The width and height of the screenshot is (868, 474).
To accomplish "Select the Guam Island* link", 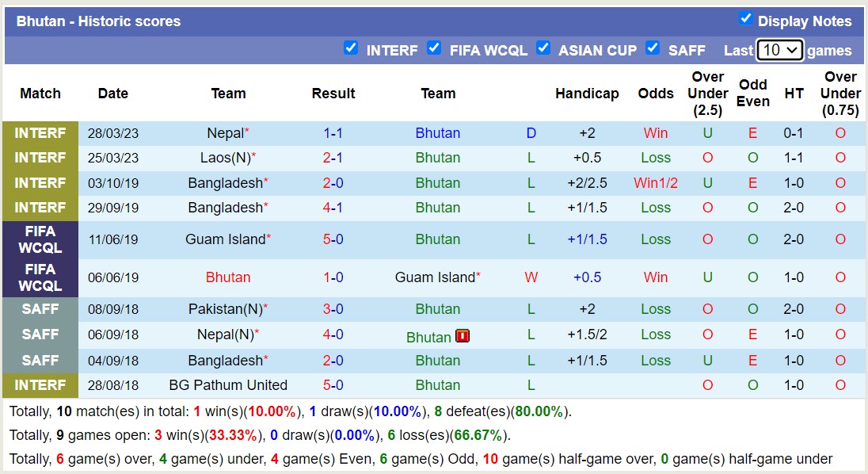I will click(438, 277).
